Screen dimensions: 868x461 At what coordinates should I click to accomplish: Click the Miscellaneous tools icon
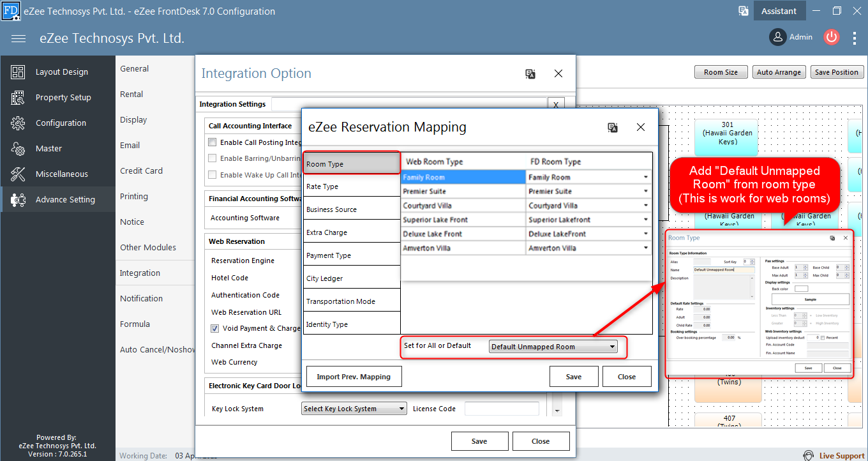(18, 174)
